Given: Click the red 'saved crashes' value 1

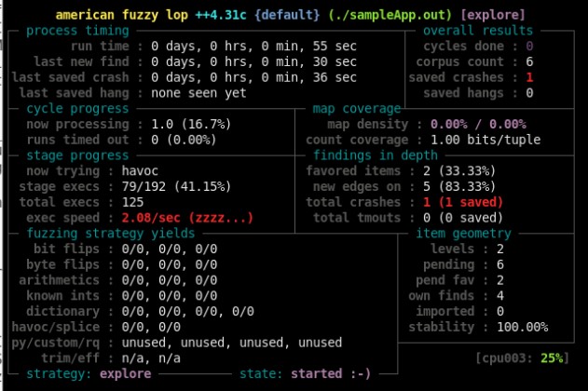Looking at the screenshot, I should click(x=529, y=77).
